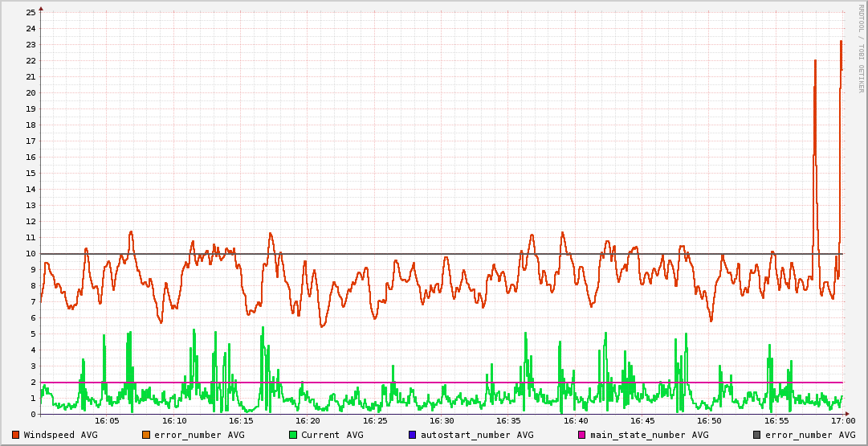Click the 16:05 time axis label
The height and width of the screenshot is (446, 868).
click(x=107, y=421)
